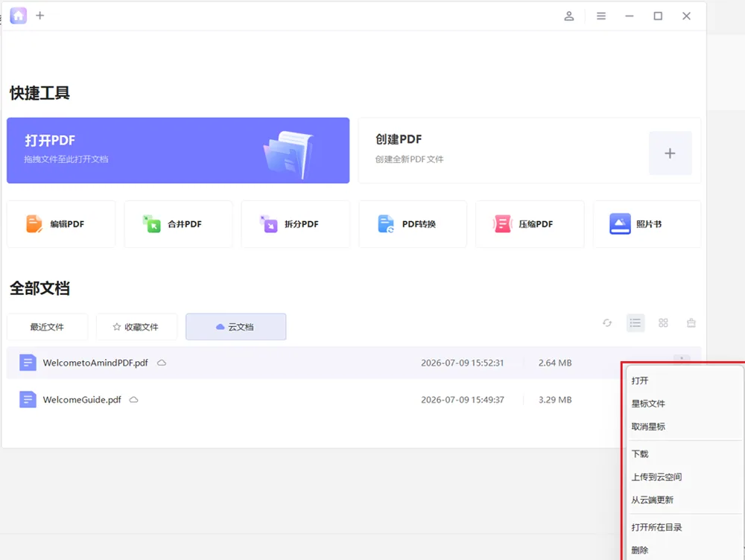This screenshot has height=560, width=745.
Task: Click the home icon in the title bar
Action: click(x=18, y=16)
